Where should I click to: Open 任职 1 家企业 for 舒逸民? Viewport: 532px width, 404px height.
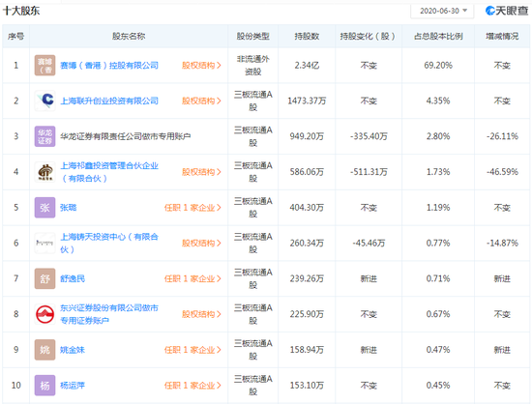pyautogui.click(x=192, y=278)
